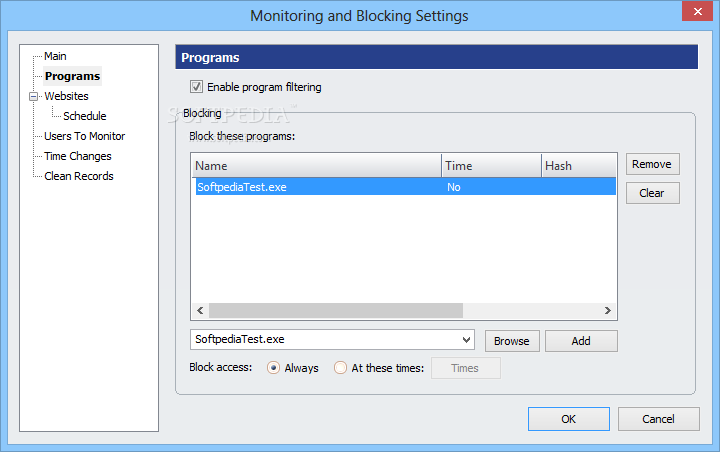Open the program name dropdown arrow
This screenshot has height=452, width=720.
[466, 340]
